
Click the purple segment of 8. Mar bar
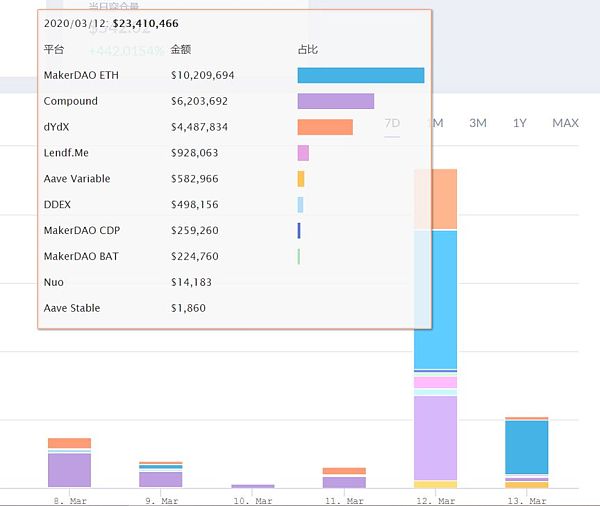[69, 470]
